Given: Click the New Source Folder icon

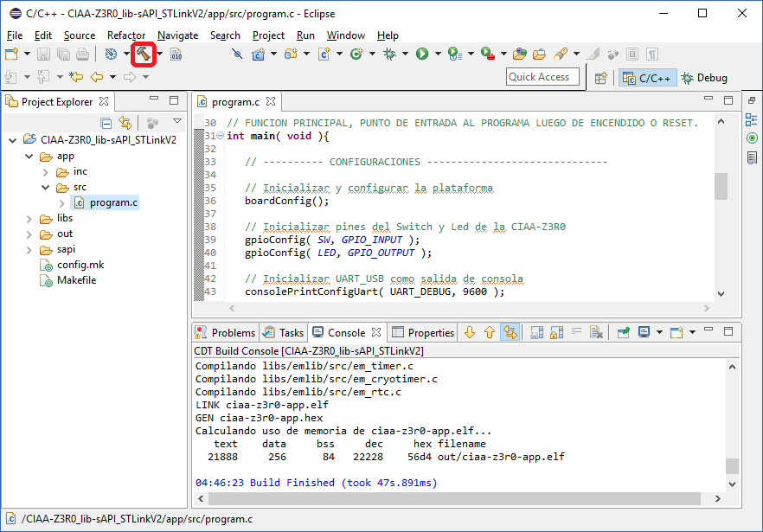Looking at the screenshot, I should [291, 54].
